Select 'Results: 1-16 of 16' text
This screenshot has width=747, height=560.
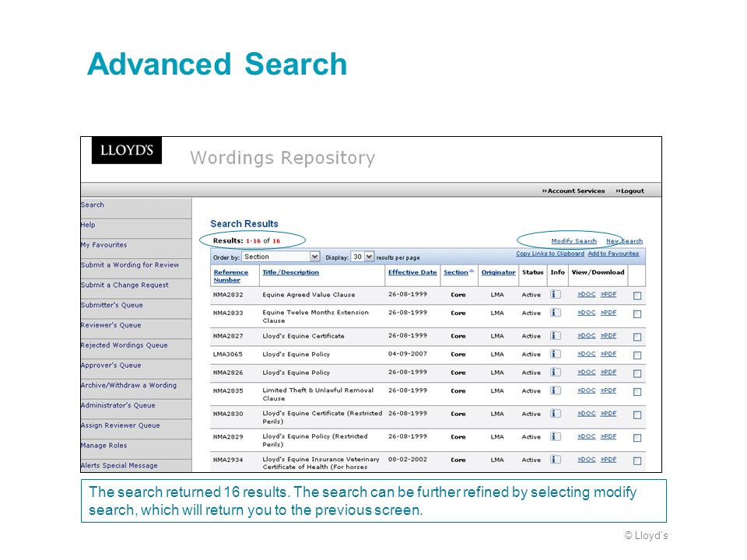coord(247,241)
